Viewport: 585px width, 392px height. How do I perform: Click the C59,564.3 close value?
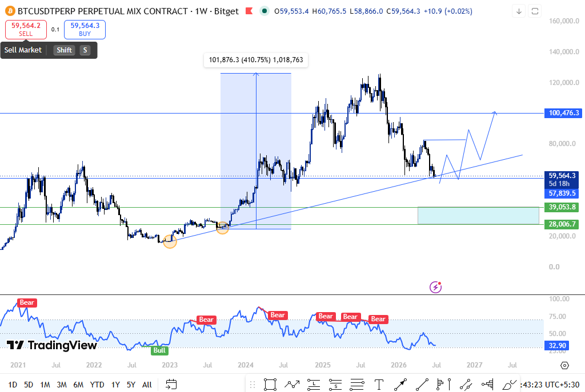click(x=403, y=11)
